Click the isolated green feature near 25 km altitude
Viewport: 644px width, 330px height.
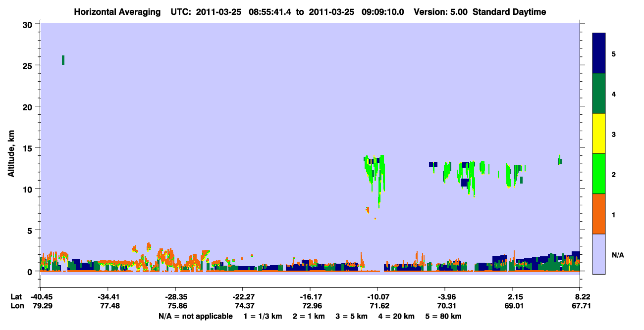point(63,60)
